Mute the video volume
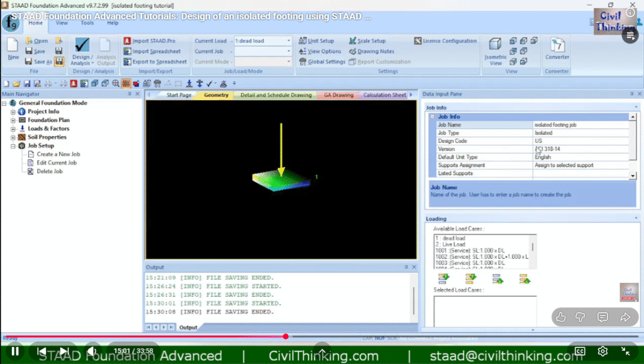The width and height of the screenshot is (644, 364). 92,351
